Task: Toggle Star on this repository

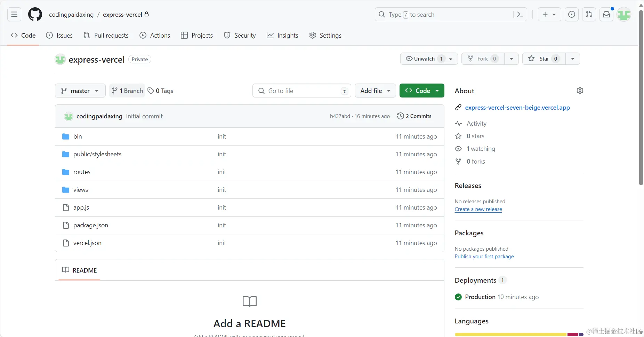Action: pyautogui.click(x=544, y=58)
